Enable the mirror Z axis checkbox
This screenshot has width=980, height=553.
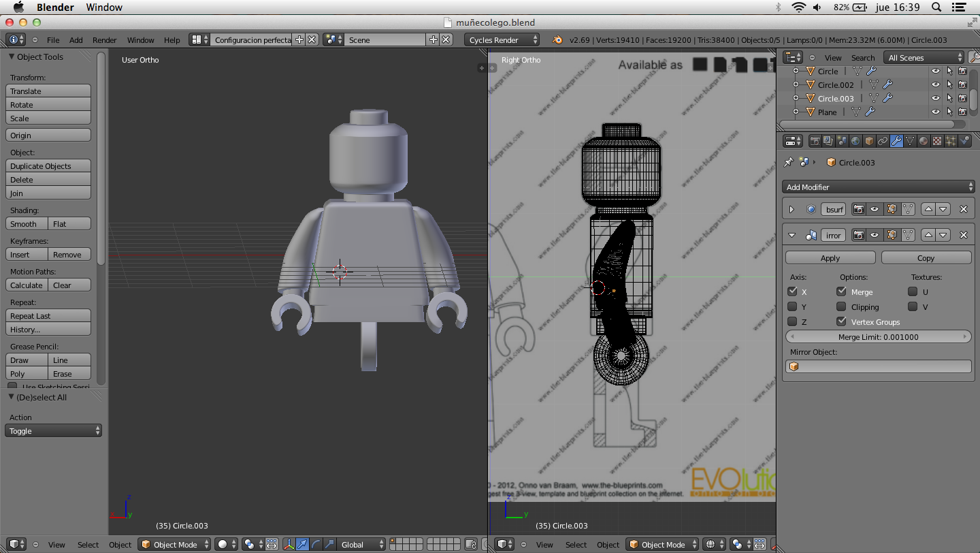pyautogui.click(x=792, y=321)
